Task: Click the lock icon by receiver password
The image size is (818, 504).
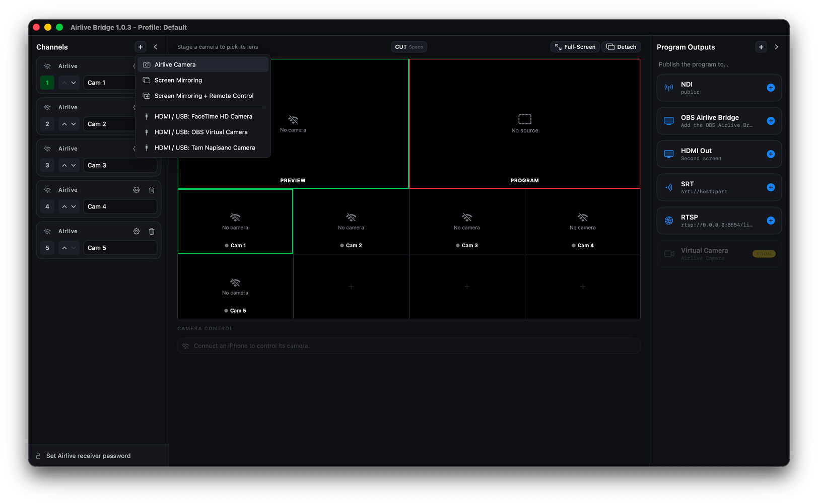Action: pos(38,456)
